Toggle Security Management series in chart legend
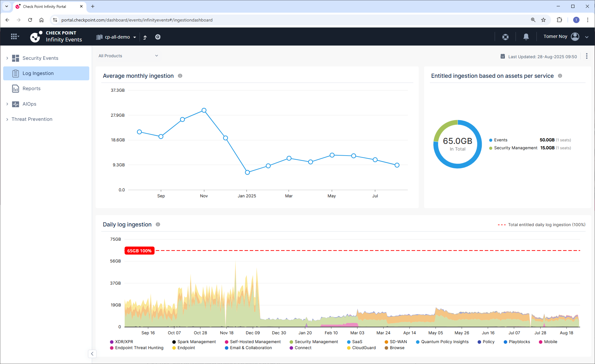 click(x=314, y=342)
